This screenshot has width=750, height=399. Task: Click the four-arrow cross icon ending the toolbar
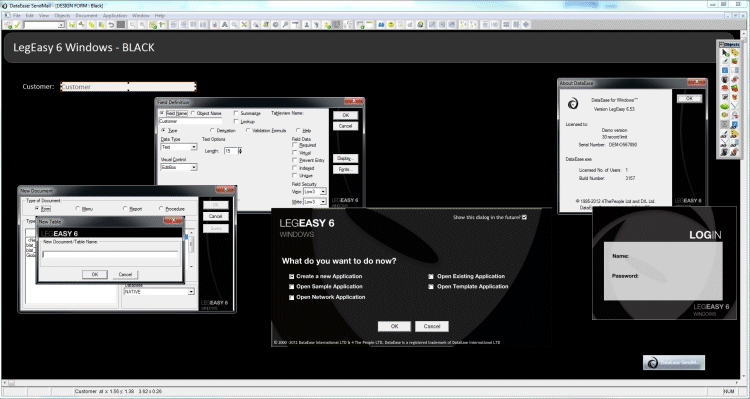pos(526,24)
